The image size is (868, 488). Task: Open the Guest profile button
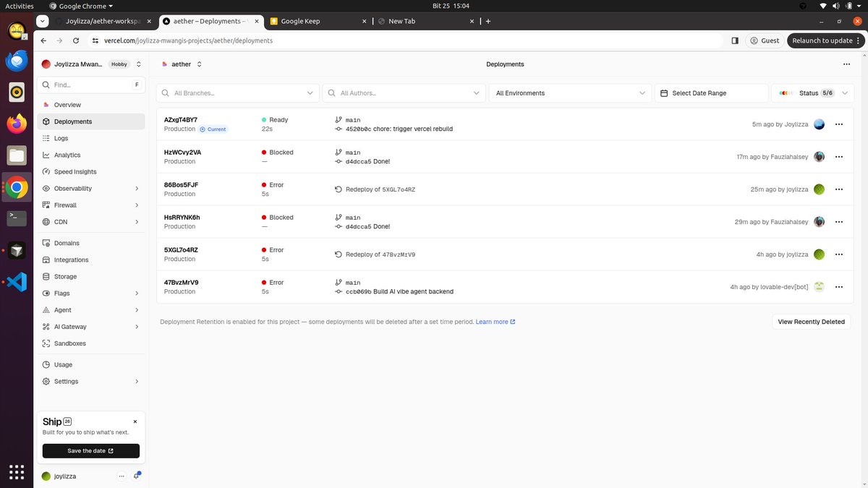765,40
